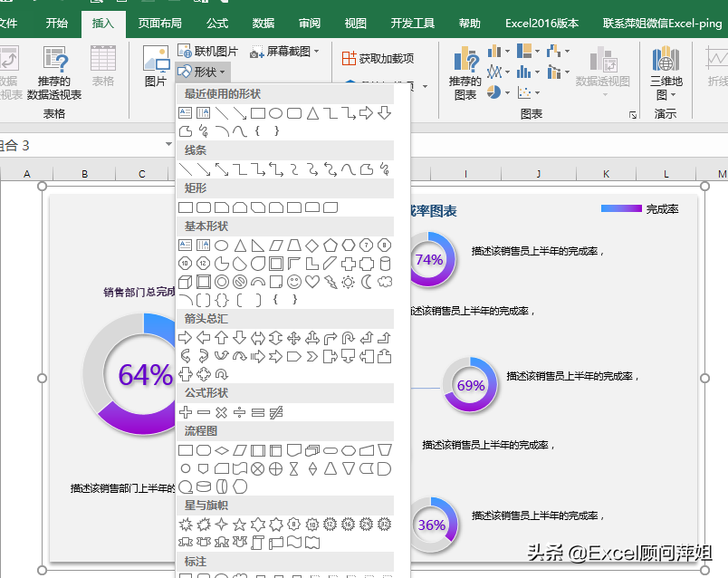Image resolution: width=728 pixels, height=578 pixels.
Task: Click 推荐的数据透视表 Recommended PivotTables
Action: 54,72
